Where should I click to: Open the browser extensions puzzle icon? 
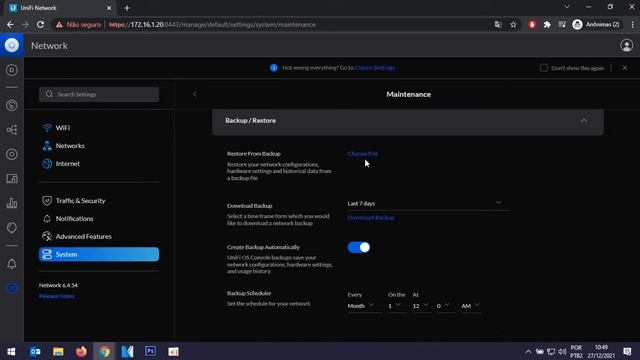[547, 24]
